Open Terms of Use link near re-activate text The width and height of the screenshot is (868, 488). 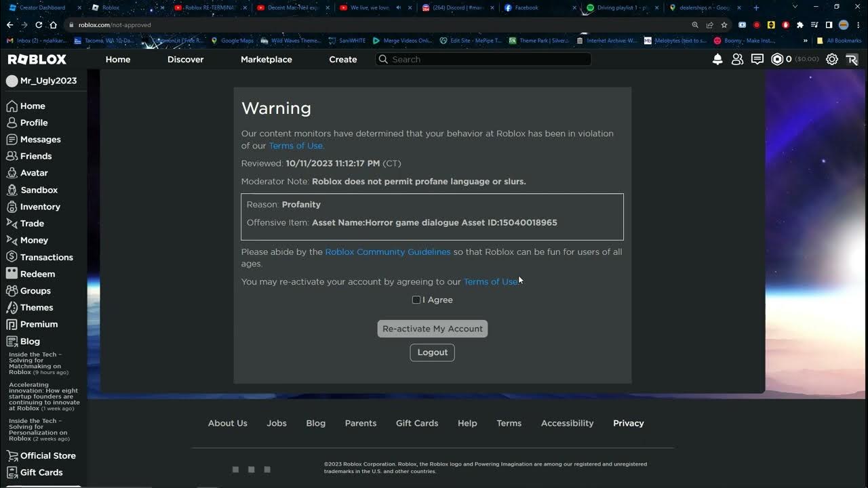(491, 282)
